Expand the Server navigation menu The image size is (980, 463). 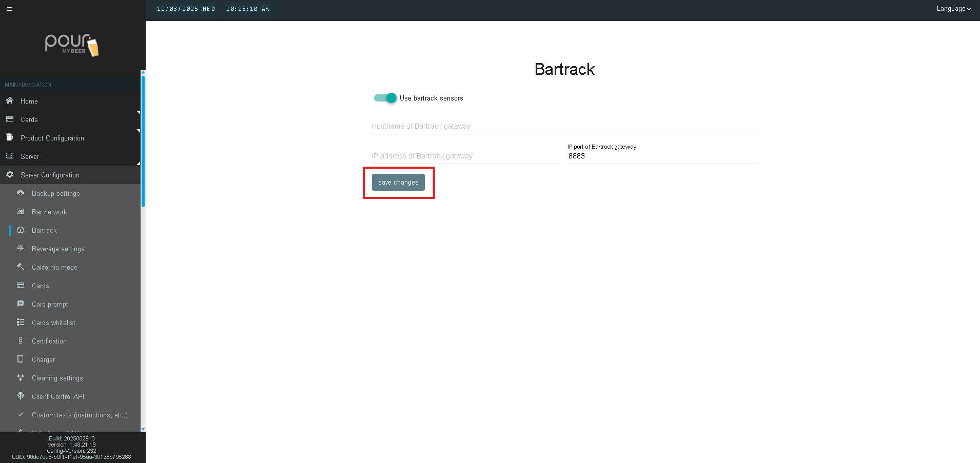coord(30,156)
